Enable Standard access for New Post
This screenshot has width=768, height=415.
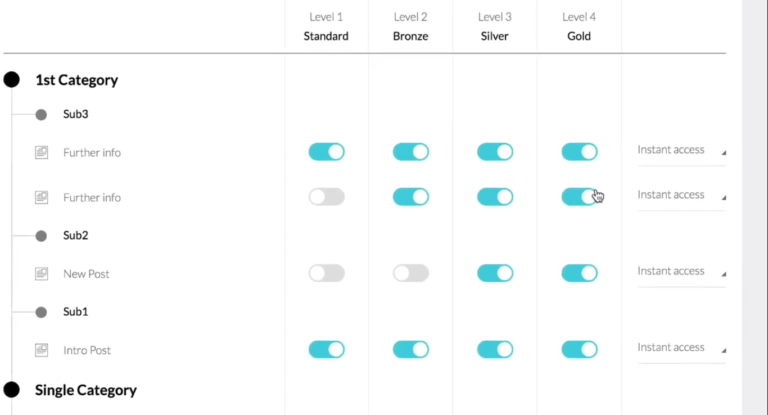point(326,273)
